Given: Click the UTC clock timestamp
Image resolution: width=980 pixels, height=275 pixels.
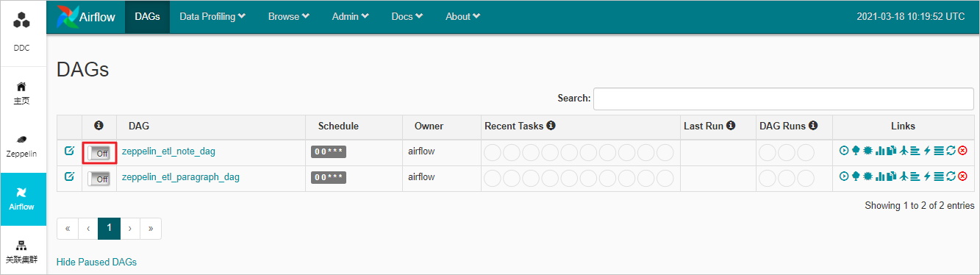Looking at the screenshot, I should tap(911, 16).
